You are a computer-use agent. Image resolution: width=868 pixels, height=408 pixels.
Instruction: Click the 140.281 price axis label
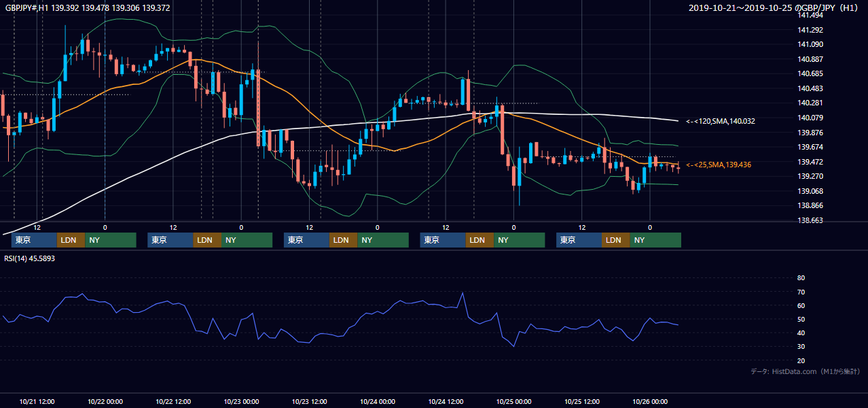point(810,103)
